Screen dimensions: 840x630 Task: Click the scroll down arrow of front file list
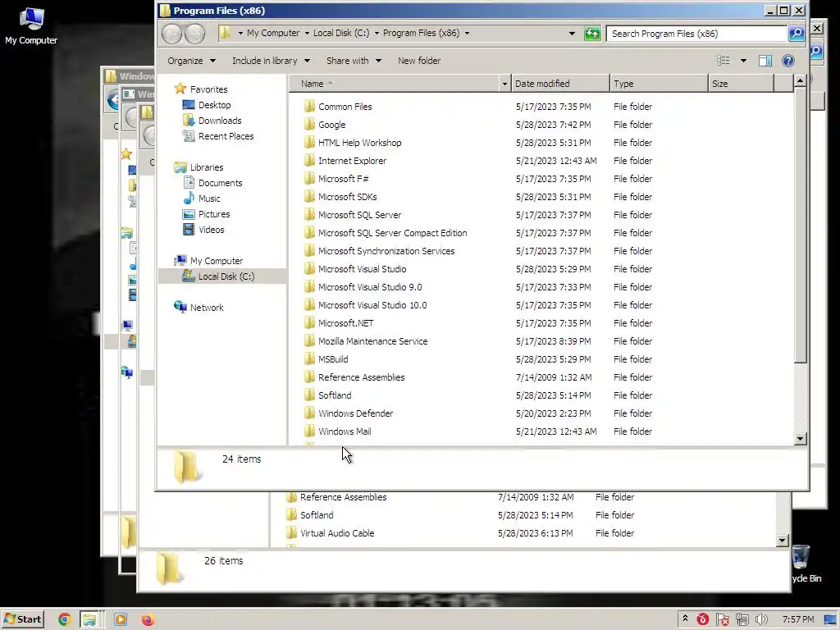tap(800, 439)
